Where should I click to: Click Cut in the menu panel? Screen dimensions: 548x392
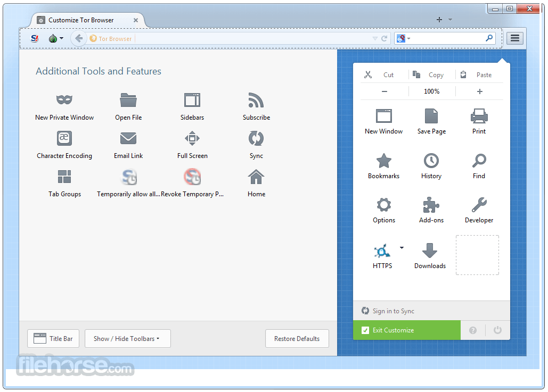[385, 74]
